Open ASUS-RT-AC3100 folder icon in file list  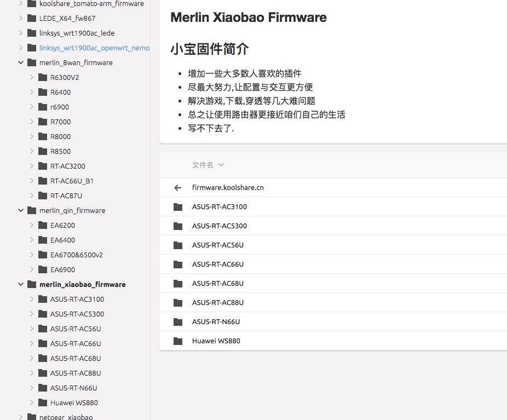pos(178,207)
